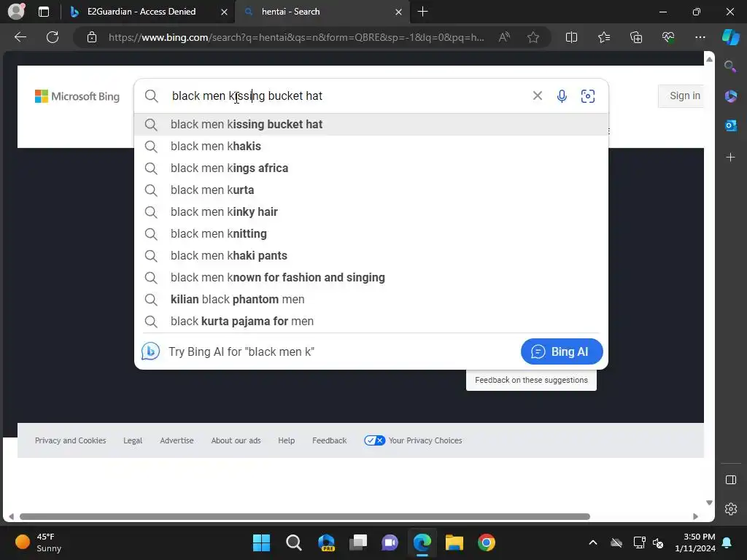Open Edge Settings and more menu

click(700, 37)
